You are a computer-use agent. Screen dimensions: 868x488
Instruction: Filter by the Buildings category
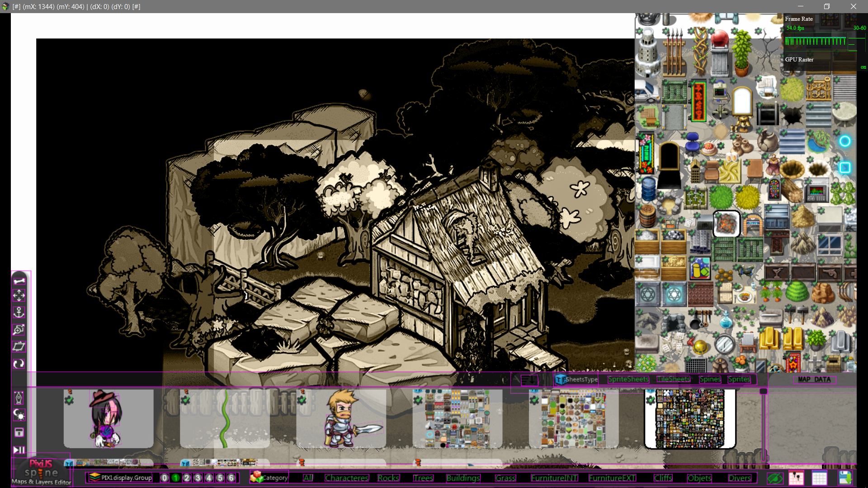(x=463, y=478)
